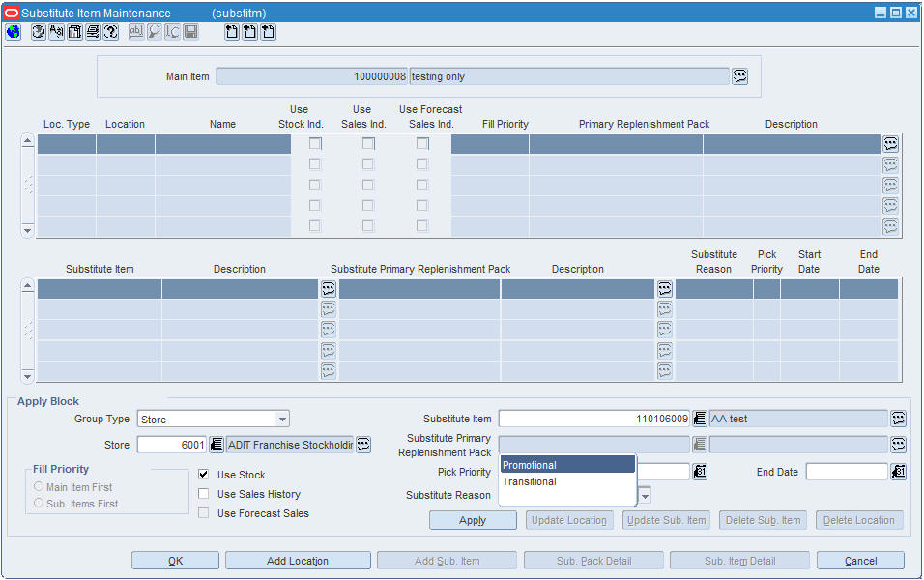Click the comment icon next to AA test
This screenshot has width=924, height=580.
(898, 419)
